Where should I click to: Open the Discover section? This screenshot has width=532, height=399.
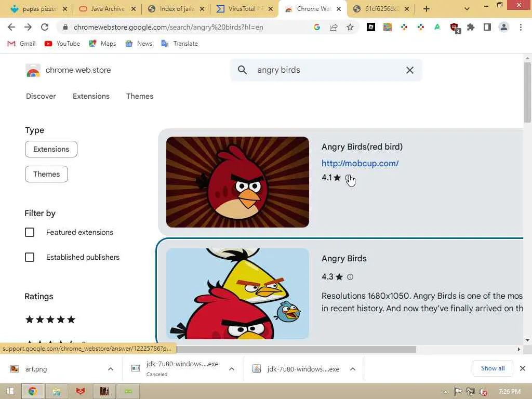coord(41,96)
